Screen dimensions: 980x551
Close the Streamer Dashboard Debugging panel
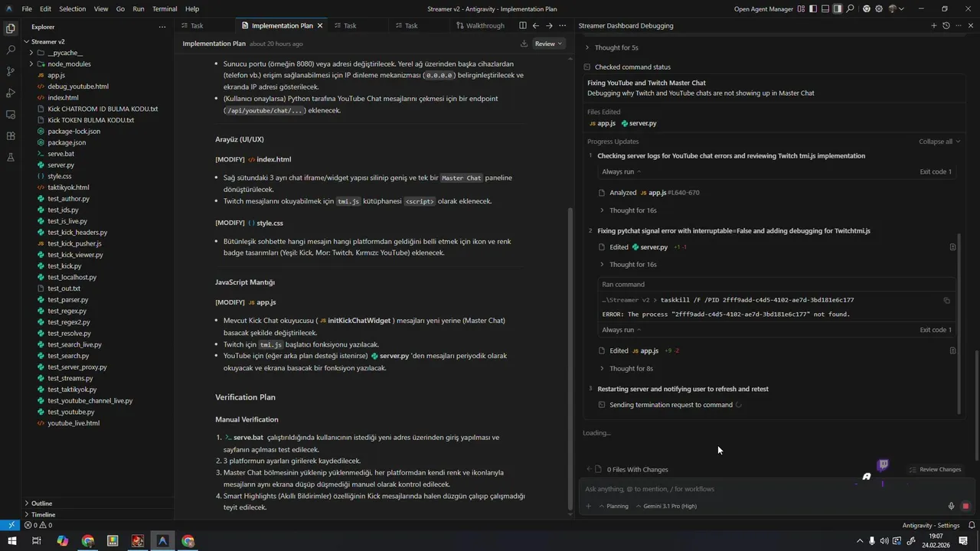click(x=971, y=25)
